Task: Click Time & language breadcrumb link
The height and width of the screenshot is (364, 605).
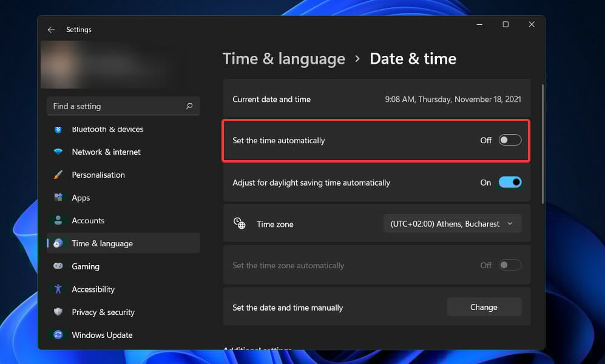Action: (x=284, y=59)
